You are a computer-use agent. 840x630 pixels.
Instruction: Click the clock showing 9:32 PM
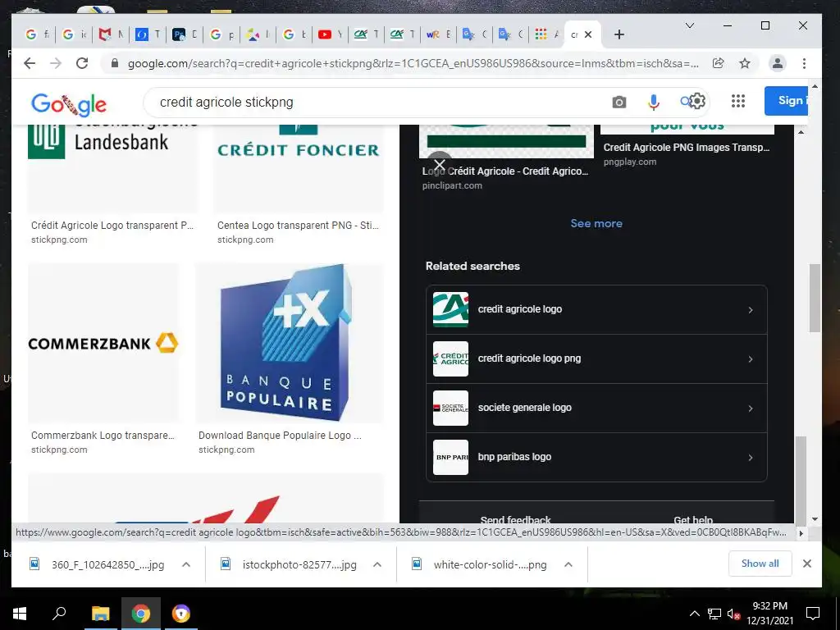tap(769, 606)
